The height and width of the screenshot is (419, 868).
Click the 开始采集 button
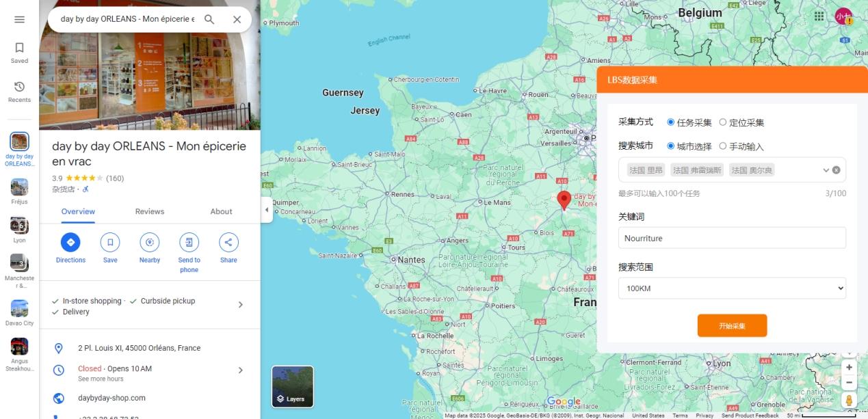(x=732, y=325)
